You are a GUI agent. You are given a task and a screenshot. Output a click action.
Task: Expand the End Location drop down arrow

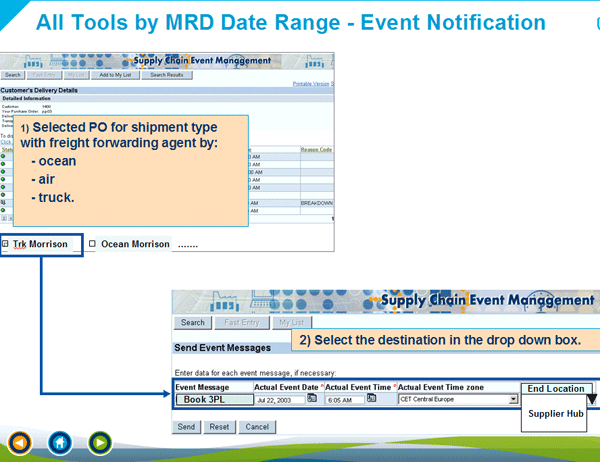tap(591, 399)
